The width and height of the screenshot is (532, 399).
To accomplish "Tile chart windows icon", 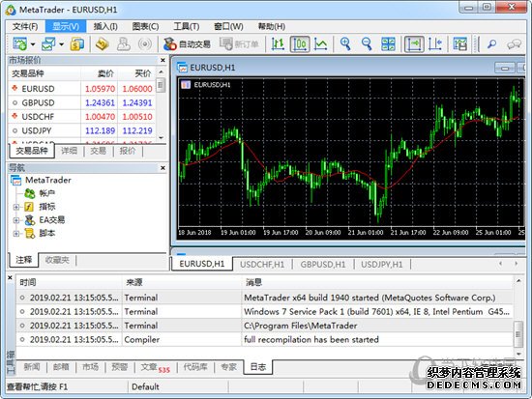I will (x=388, y=44).
